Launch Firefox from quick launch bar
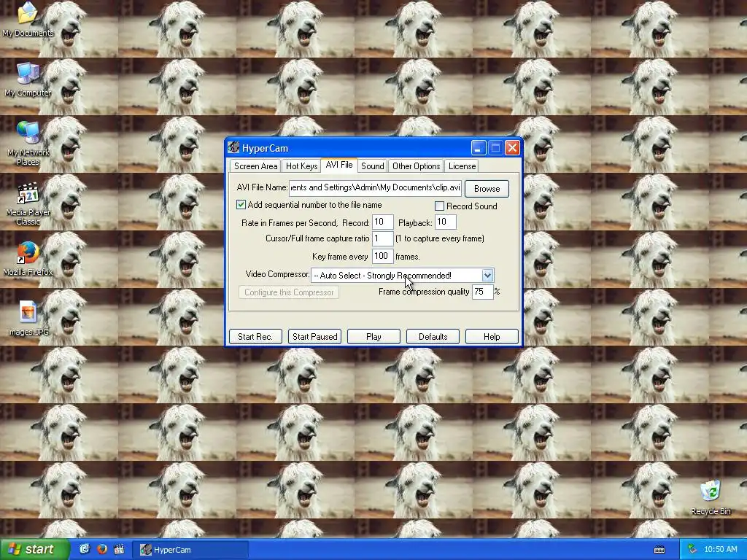This screenshot has height=560, width=747. point(102,550)
